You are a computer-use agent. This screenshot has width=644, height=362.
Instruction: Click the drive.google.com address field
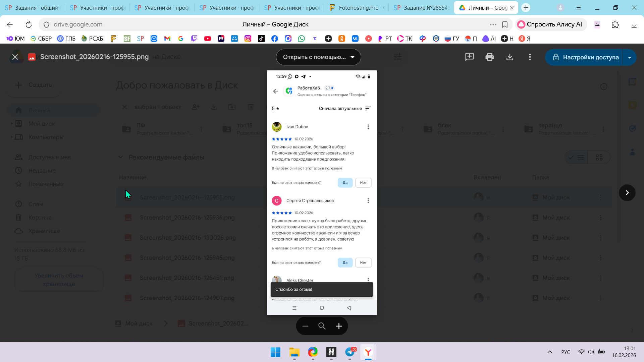pos(78,24)
